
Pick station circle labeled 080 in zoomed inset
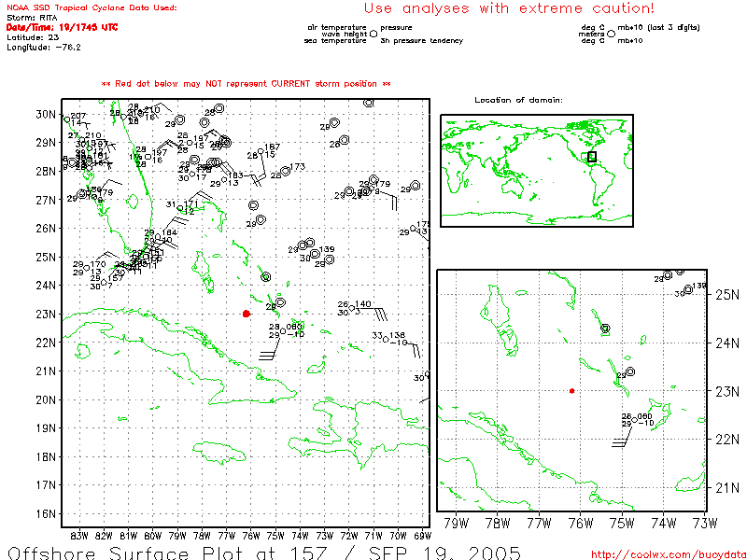click(x=634, y=421)
